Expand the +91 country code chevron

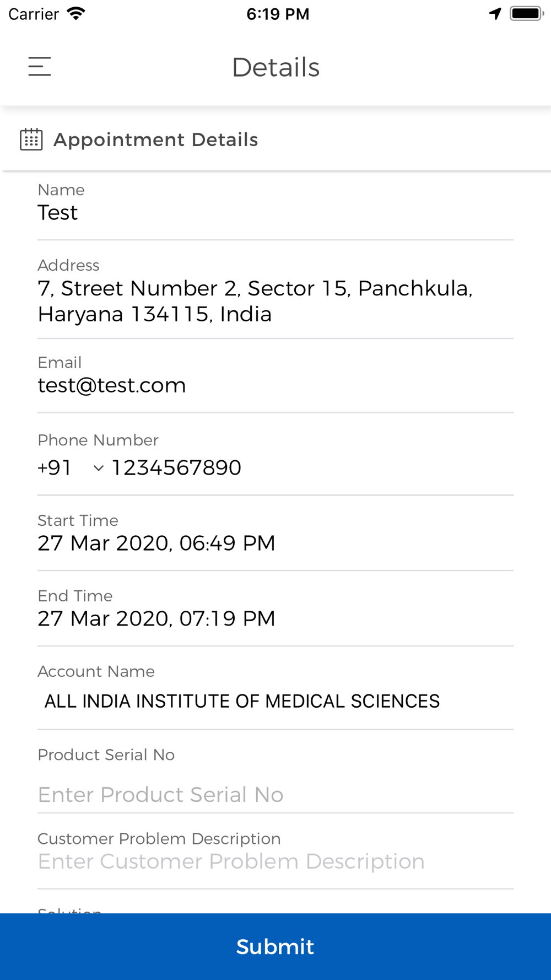click(x=99, y=468)
